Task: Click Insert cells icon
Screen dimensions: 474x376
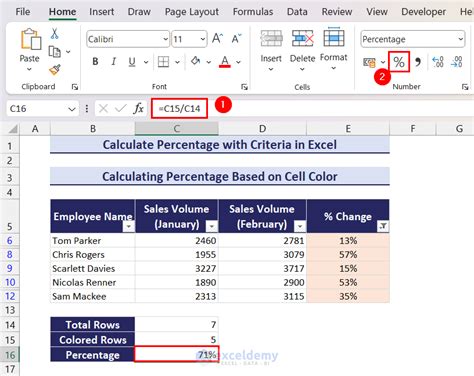Action: (271, 39)
